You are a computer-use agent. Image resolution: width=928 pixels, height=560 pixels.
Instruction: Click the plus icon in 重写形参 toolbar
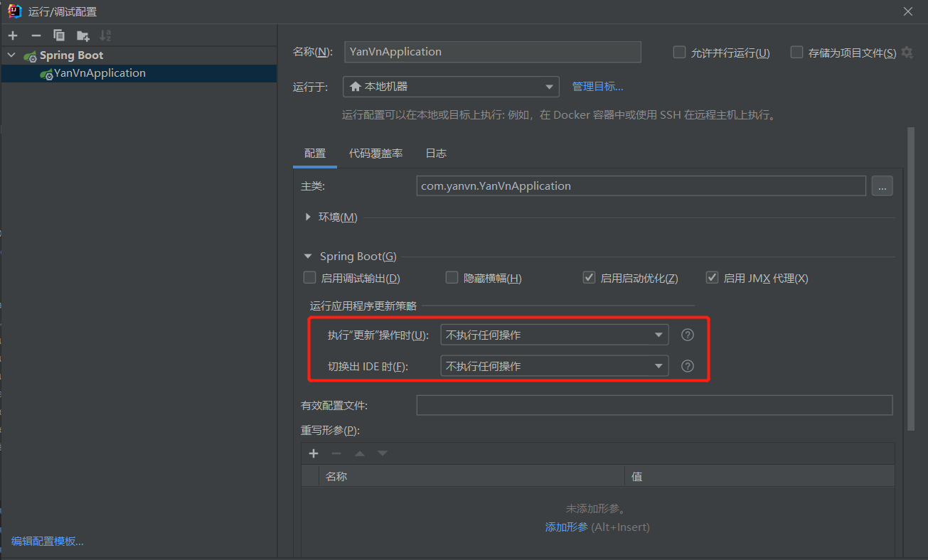point(314,453)
